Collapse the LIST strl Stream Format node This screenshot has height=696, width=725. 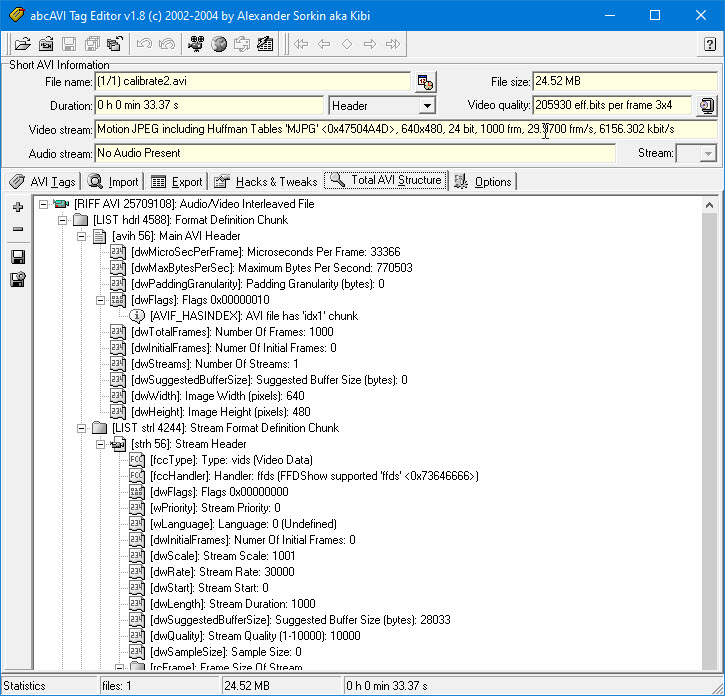[x=81, y=428]
